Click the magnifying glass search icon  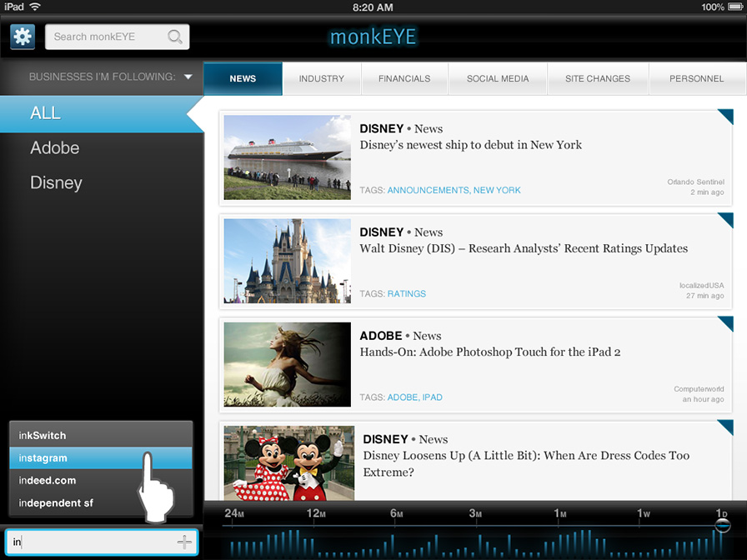[x=175, y=37]
